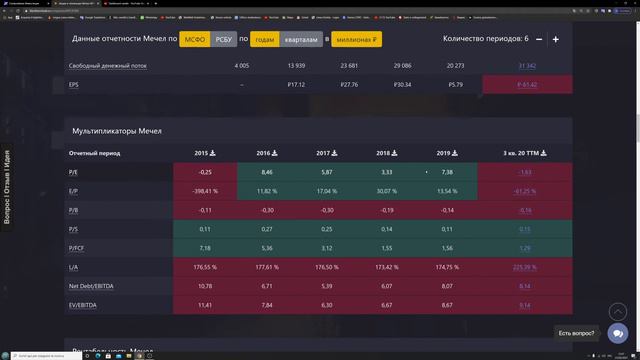Reload the page in the browser
Image resolution: width=640 pixels, height=360 pixels.
(x=18, y=11)
